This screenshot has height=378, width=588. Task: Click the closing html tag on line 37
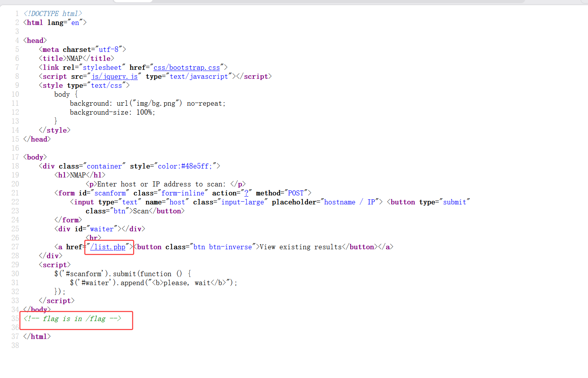click(37, 337)
